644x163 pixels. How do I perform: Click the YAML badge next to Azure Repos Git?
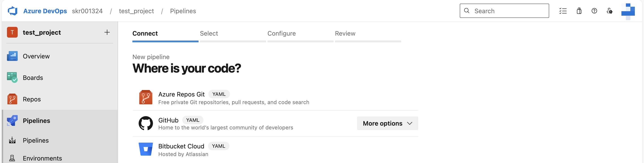click(219, 94)
